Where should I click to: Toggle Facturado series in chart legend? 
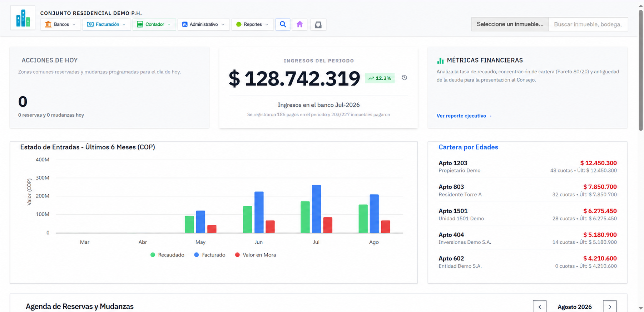point(210,255)
